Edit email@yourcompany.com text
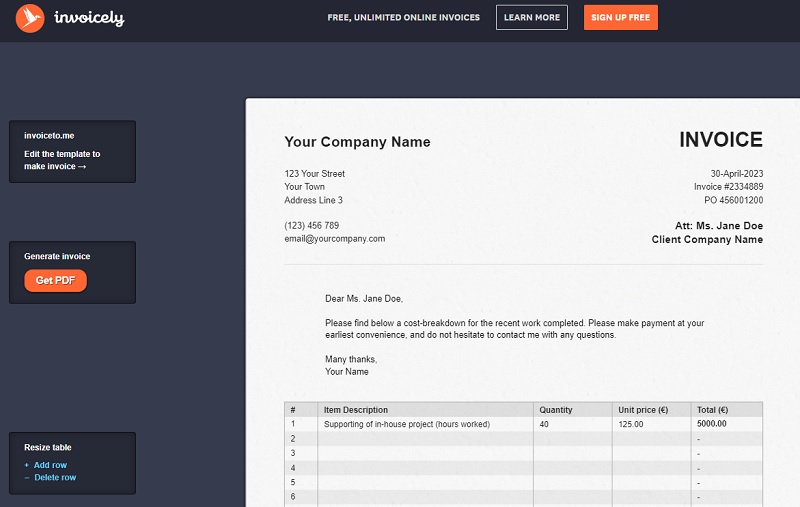 (335, 239)
